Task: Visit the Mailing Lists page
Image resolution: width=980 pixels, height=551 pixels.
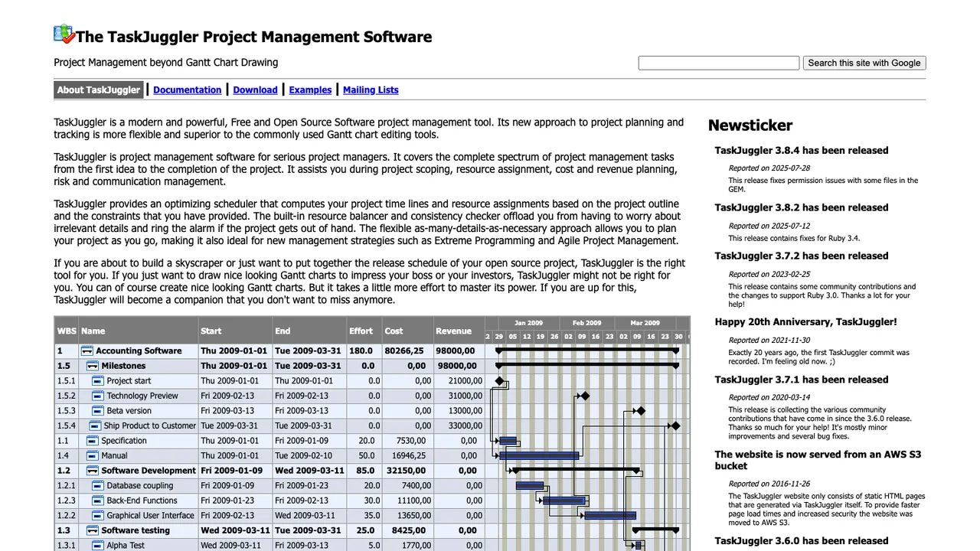Action: (371, 90)
